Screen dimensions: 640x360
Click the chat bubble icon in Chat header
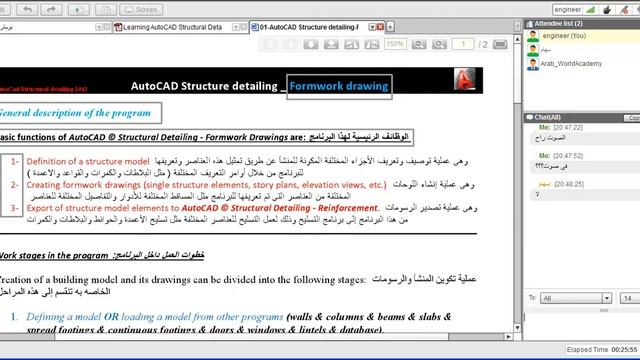(530, 118)
